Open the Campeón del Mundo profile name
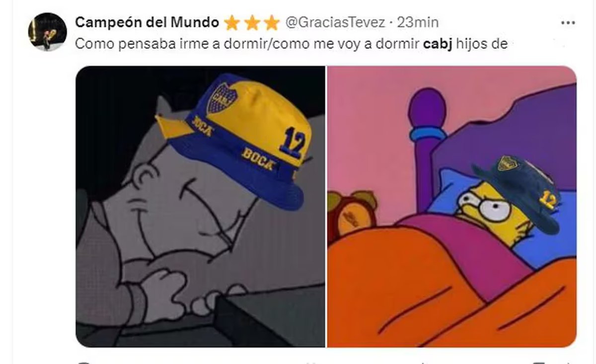This screenshot has height=364, width=596. coord(147,23)
